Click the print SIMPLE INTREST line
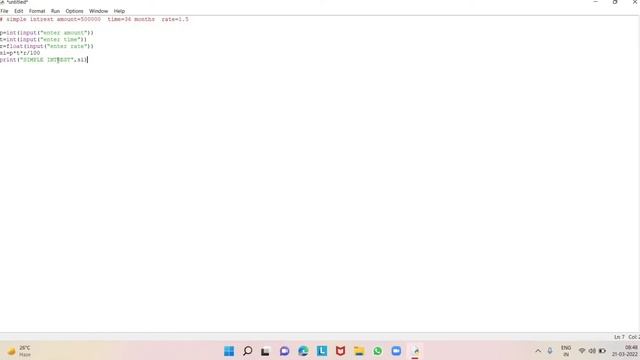This screenshot has width=640, height=360. coord(44,60)
